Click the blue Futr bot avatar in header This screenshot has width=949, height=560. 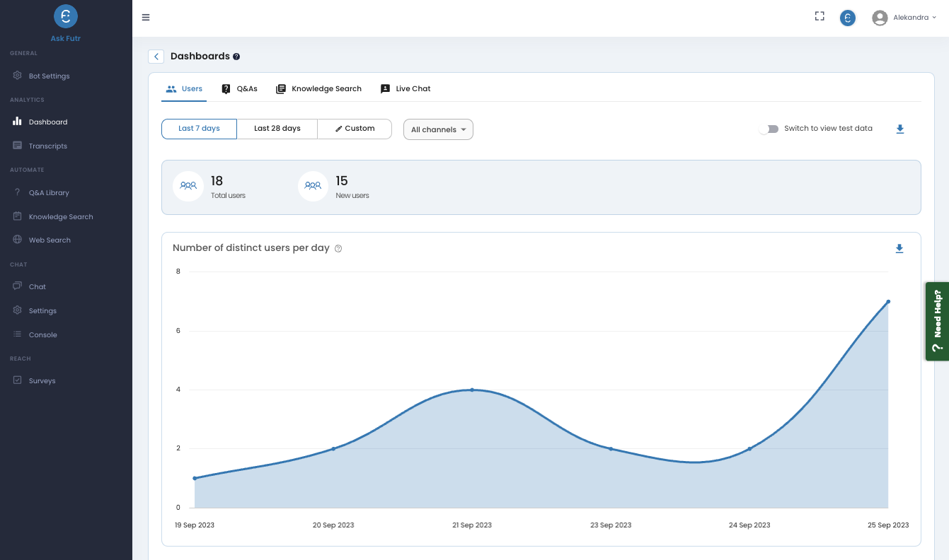tap(848, 18)
